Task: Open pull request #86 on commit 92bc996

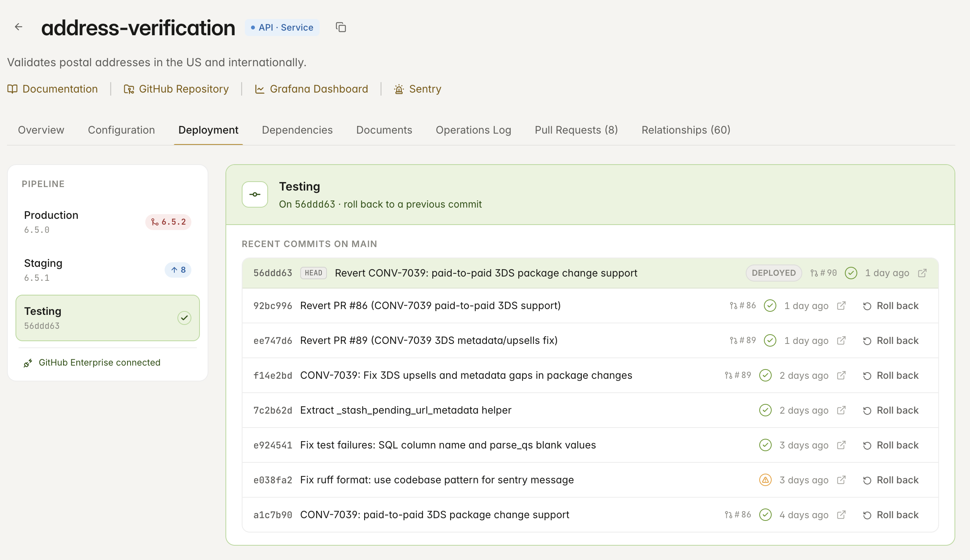Action: point(743,306)
